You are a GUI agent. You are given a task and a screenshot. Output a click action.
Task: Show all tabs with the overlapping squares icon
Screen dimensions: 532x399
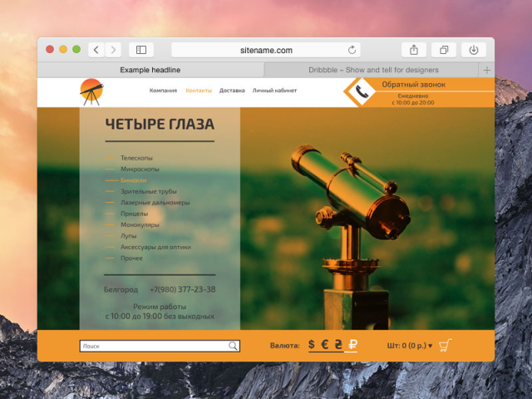click(443, 50)
